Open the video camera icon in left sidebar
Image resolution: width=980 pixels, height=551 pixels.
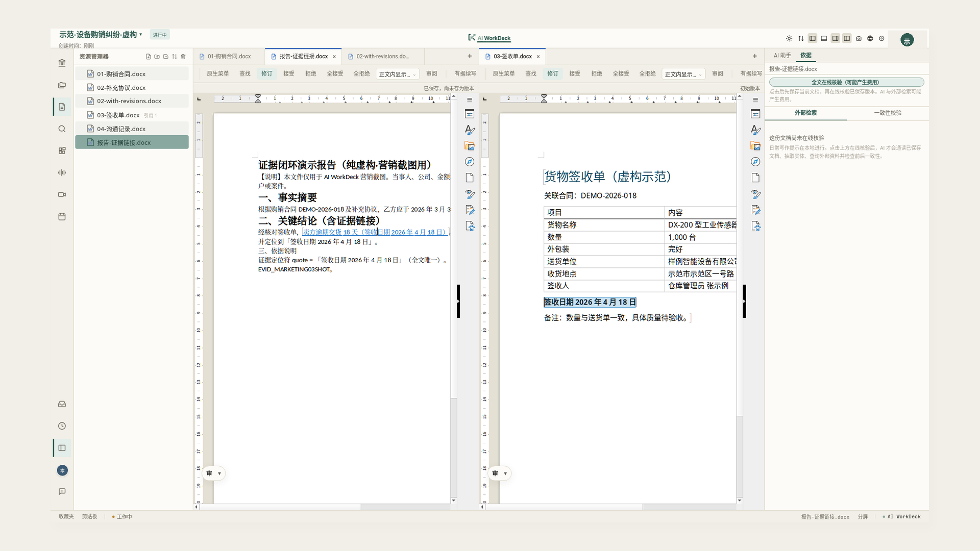[x=62, y=194]
